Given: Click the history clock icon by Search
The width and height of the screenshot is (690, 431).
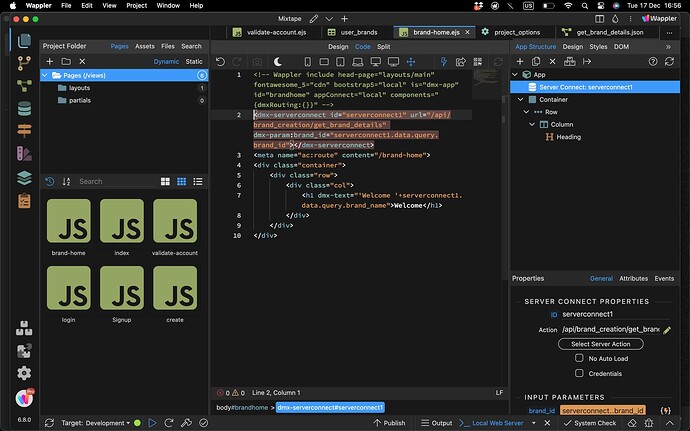Looking at the screenshot, I should coord(50,181).
